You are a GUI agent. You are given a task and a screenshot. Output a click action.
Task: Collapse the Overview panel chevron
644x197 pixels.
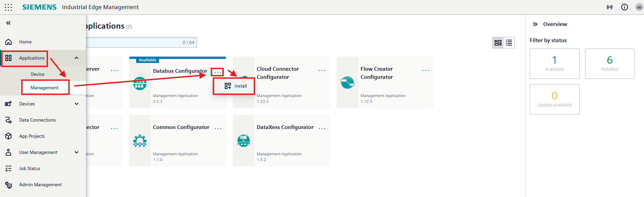tap(535, 24)
